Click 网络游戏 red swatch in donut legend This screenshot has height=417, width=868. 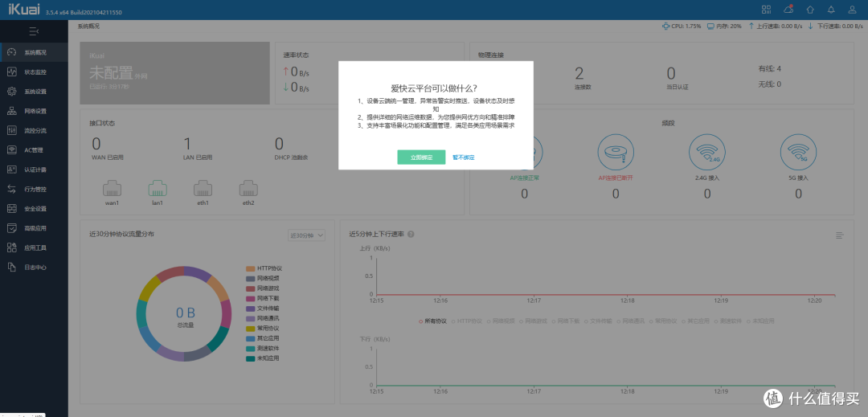[x=250, y=288]
